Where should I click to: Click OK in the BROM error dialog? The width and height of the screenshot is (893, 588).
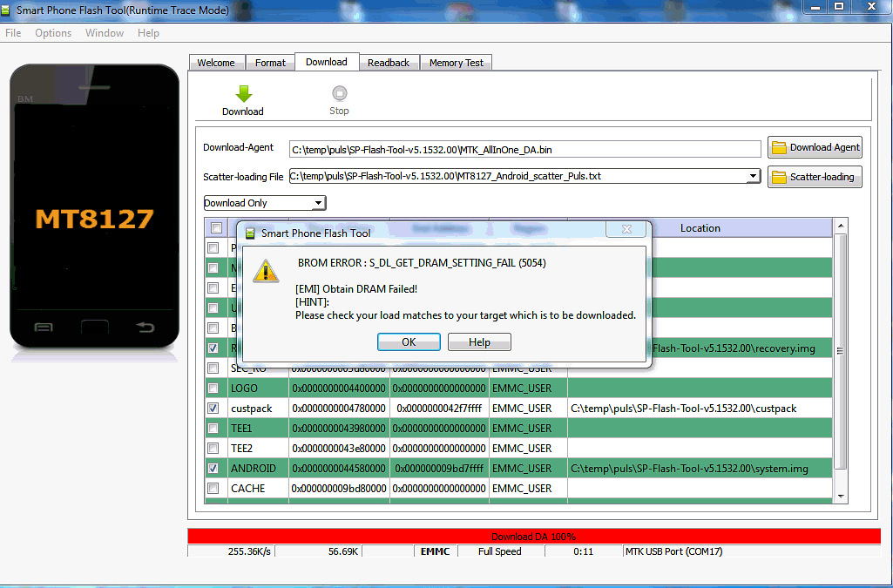point(409,342)
